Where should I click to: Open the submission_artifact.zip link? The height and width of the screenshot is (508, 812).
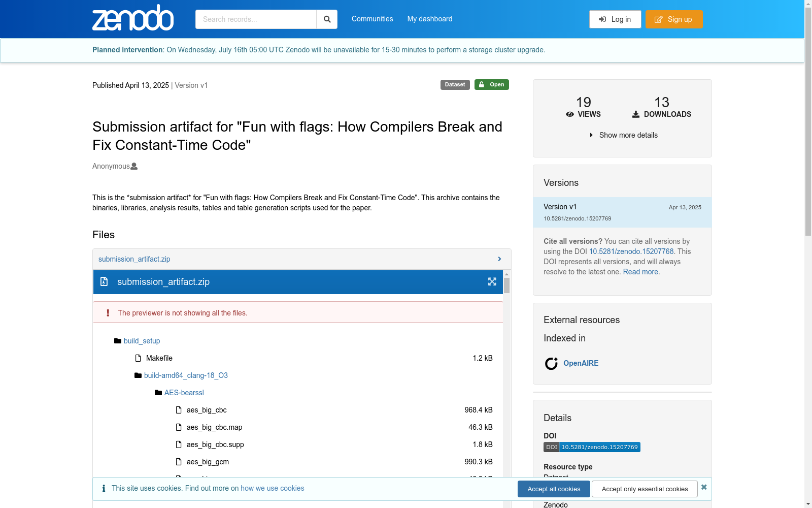coord(134,259)
